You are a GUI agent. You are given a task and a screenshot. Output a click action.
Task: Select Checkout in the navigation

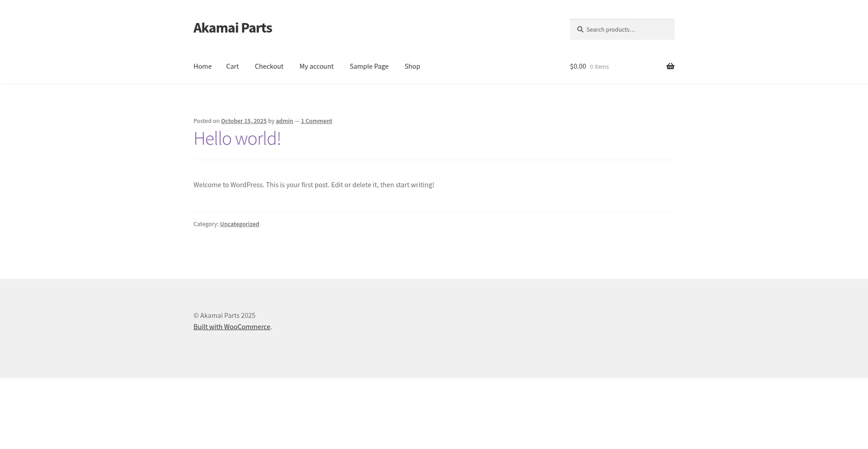(x=269, y=66)
